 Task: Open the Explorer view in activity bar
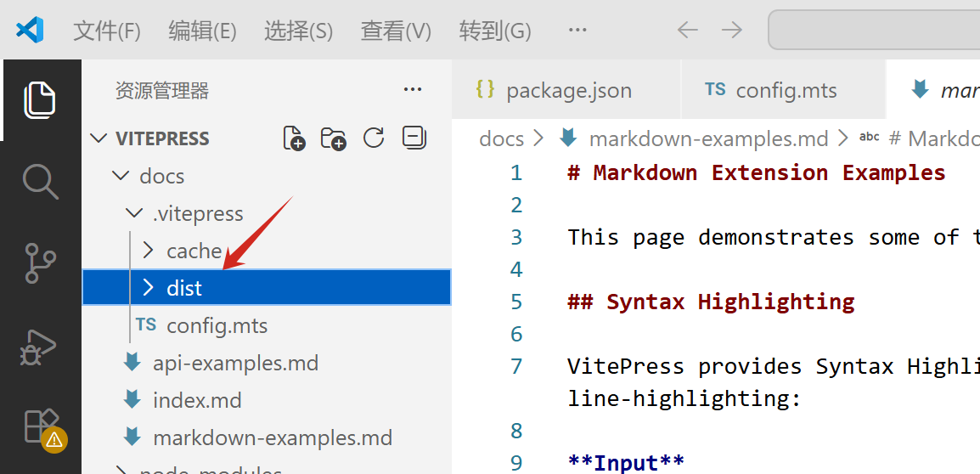click(40, 99)
